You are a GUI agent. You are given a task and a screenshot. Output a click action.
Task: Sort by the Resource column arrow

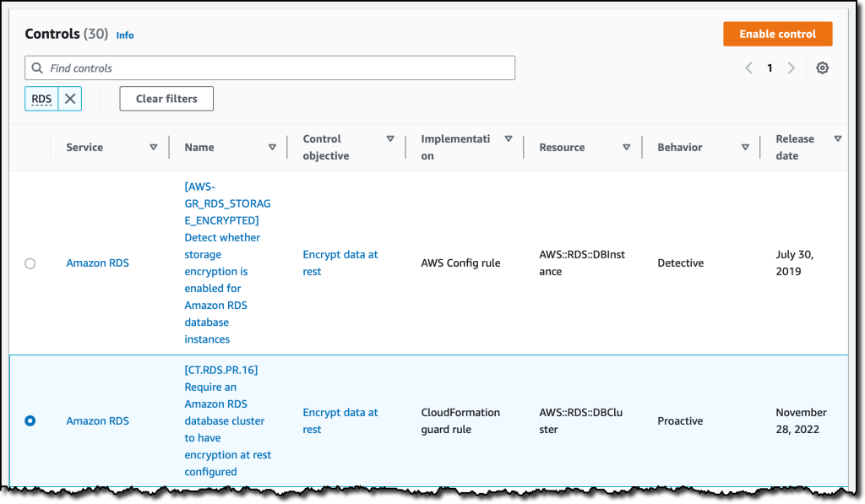point(627,147)
